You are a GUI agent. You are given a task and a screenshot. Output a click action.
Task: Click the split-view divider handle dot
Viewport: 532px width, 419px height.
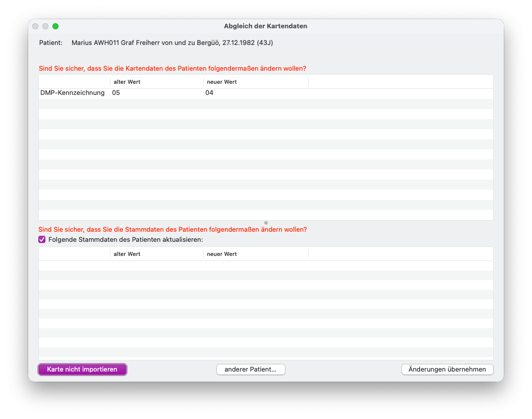[266, 223]
